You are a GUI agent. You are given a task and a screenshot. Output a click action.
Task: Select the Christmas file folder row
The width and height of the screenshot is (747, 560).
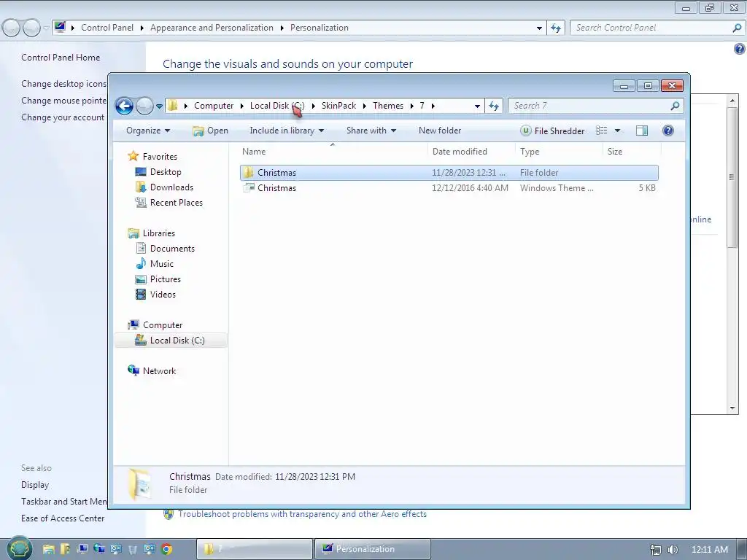coord(449,172)
